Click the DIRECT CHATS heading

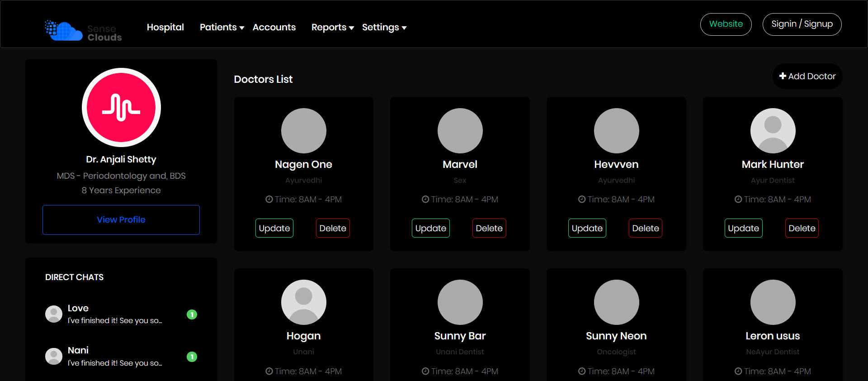[x=75, y=277]
